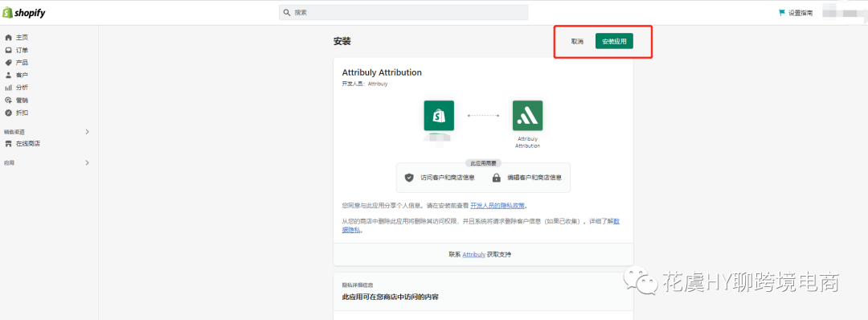Click the Attribuly Attribution heading
The width and height of the screenshot is (868, 320).
point(382,72)
